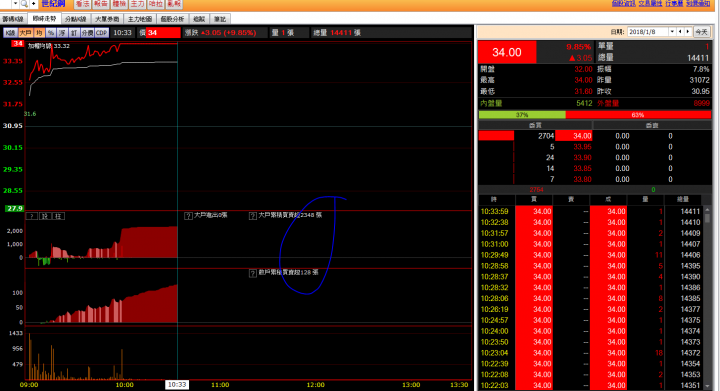Click the trade row at 10:22:03

[x=590, y=385]
